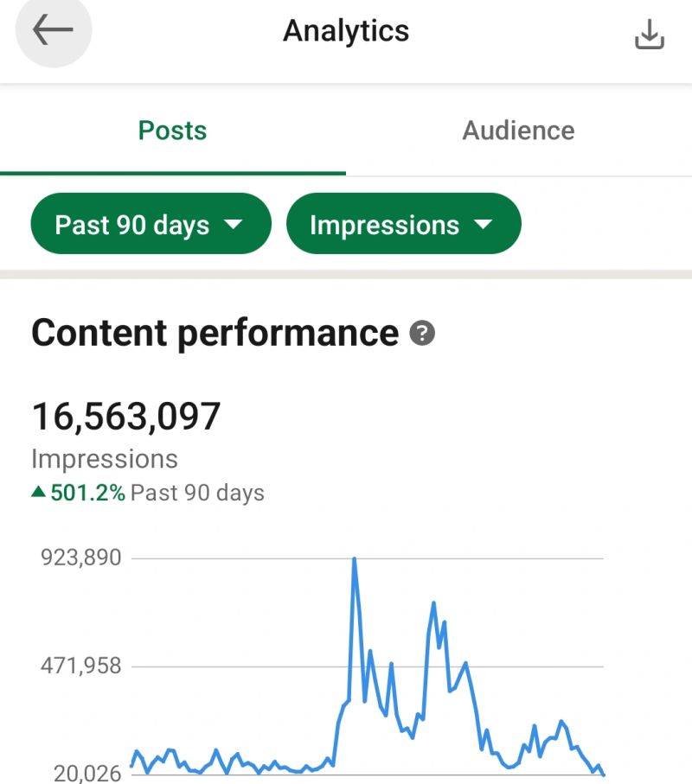Image resolution: width=692 pixels, height=784 pixels.
Task: Switch to the Posts tab
Action: point(173,131)
